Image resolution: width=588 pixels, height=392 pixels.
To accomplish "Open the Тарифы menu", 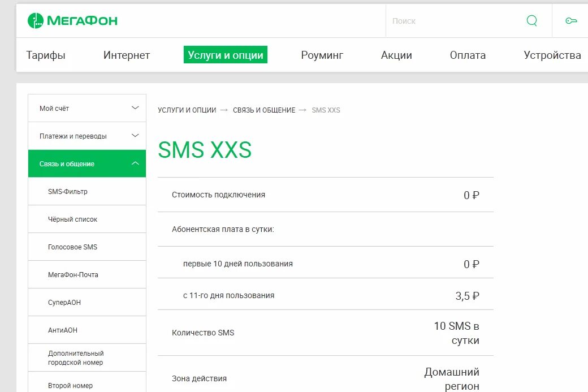I will (46, 55).
